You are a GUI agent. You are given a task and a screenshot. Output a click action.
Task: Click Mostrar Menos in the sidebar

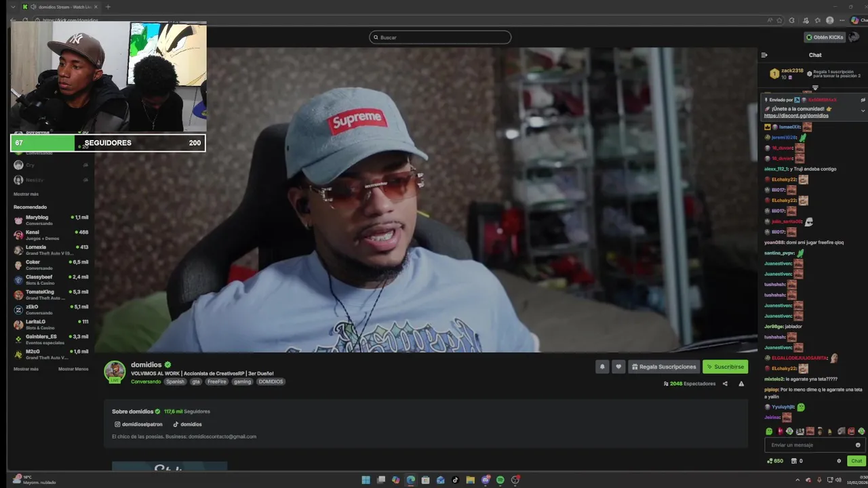point(73,369)
